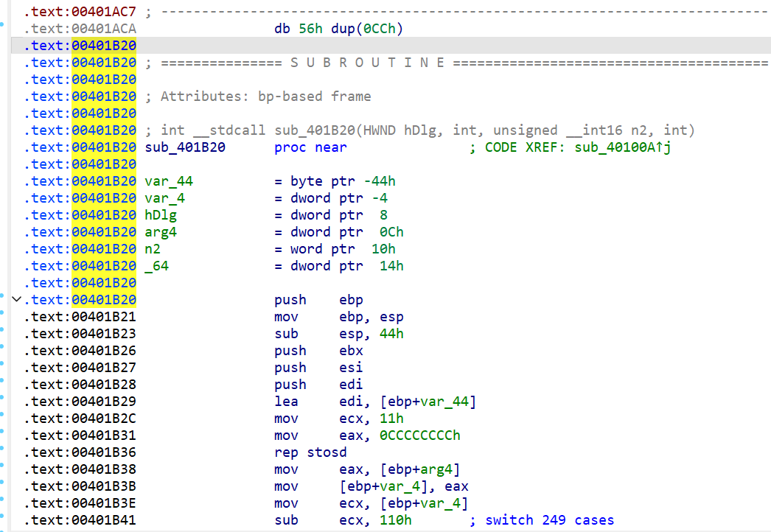Click address .text:00401ACA
Screen dimensions: 771x532
[x=80, y=29]
